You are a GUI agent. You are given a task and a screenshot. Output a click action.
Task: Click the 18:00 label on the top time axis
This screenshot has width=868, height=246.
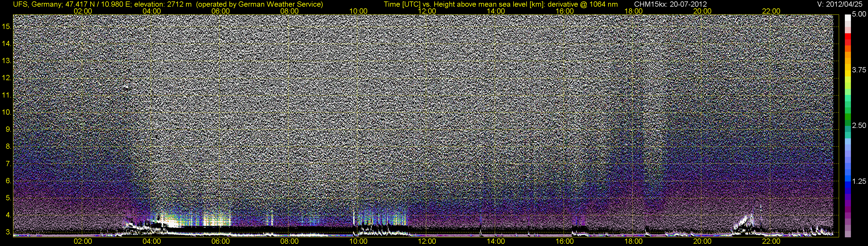click(633, 11)
